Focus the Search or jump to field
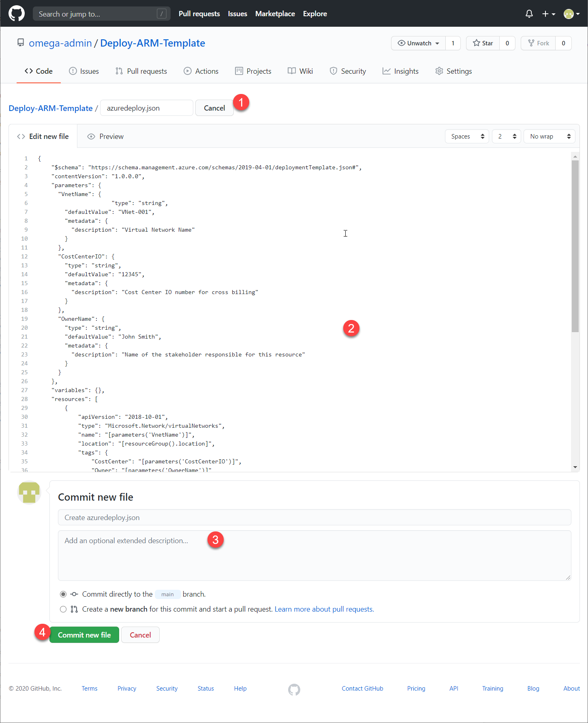The width and height of the screenshot is (588, 723). (101, 14)
